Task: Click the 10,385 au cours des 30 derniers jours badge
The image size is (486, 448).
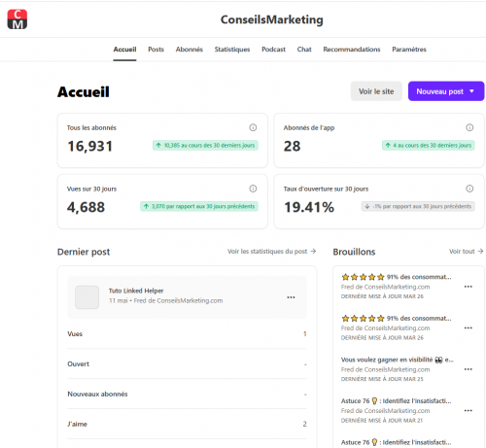Action: point(205,145)
